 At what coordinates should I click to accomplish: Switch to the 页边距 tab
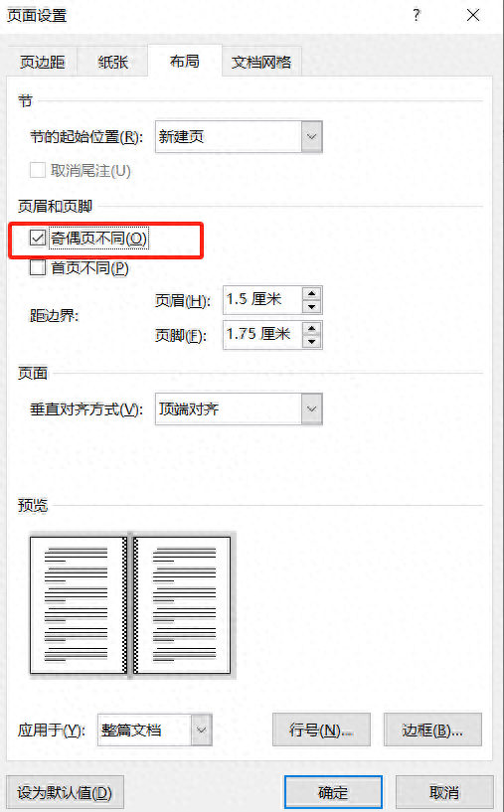pyautogui.click(x=43, y=63)
